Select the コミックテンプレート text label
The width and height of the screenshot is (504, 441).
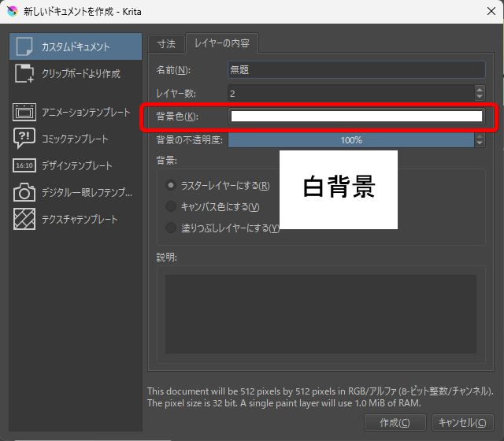(x=75, y=139)
